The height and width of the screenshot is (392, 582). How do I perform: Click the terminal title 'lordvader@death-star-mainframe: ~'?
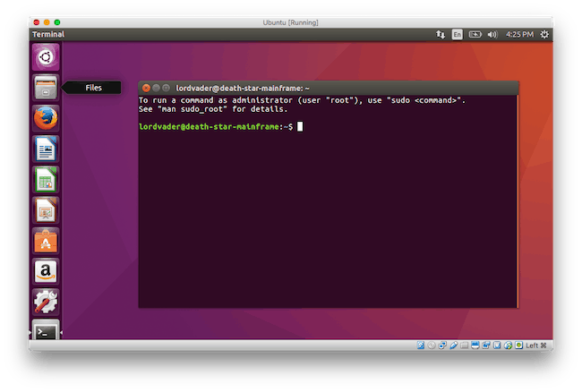[x=243, y=89]
